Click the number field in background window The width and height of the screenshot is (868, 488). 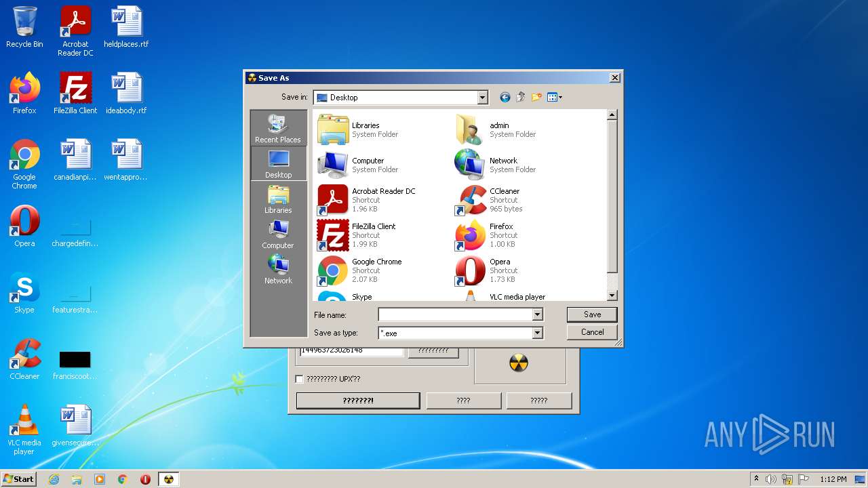[x=351, y=350]
